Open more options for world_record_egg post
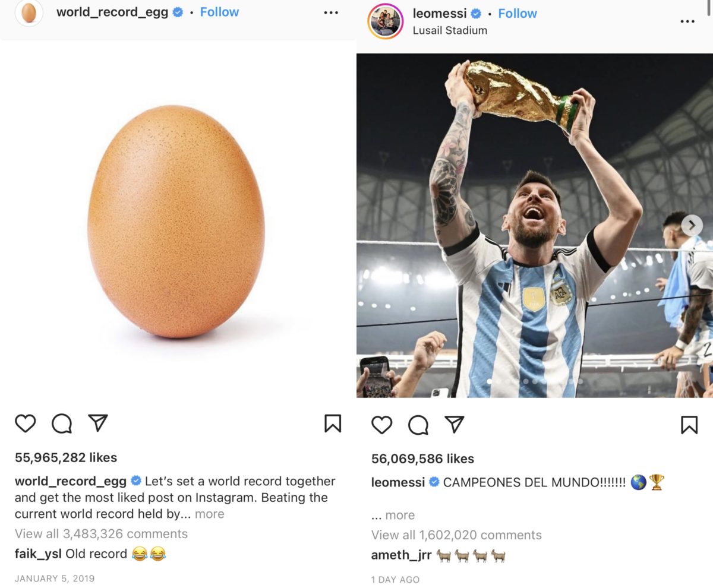Image resolution: width=713 pixels, height=588 pixels. (331, 12)
